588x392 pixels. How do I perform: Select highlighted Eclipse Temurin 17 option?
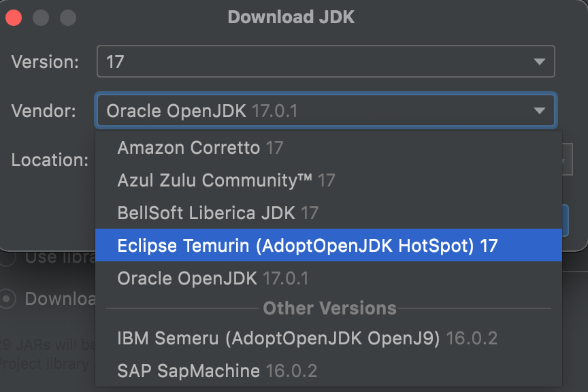tap(308, 246)
